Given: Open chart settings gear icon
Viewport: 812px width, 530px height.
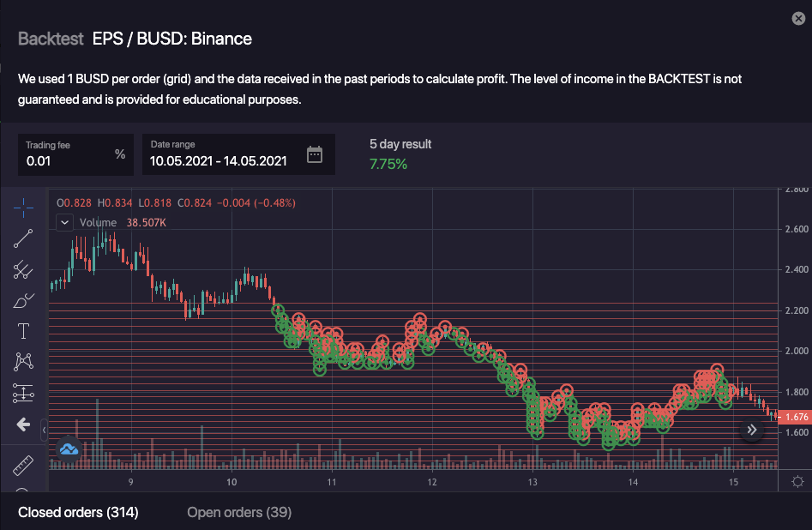Looking at the screenshot, I should pyautogui.click(x=797, y=481).
